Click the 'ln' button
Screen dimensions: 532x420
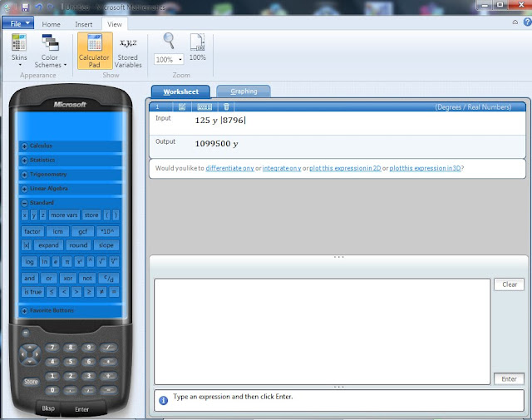tap(44, 262)
